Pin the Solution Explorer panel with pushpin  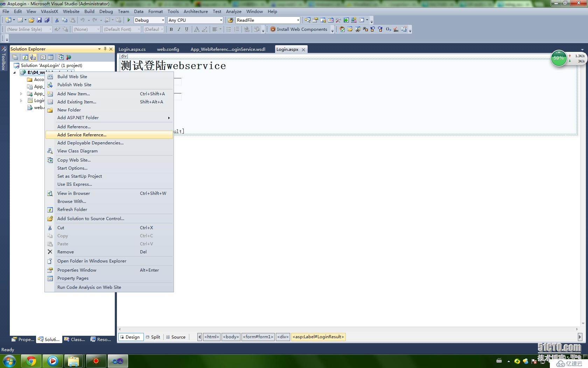105,49
